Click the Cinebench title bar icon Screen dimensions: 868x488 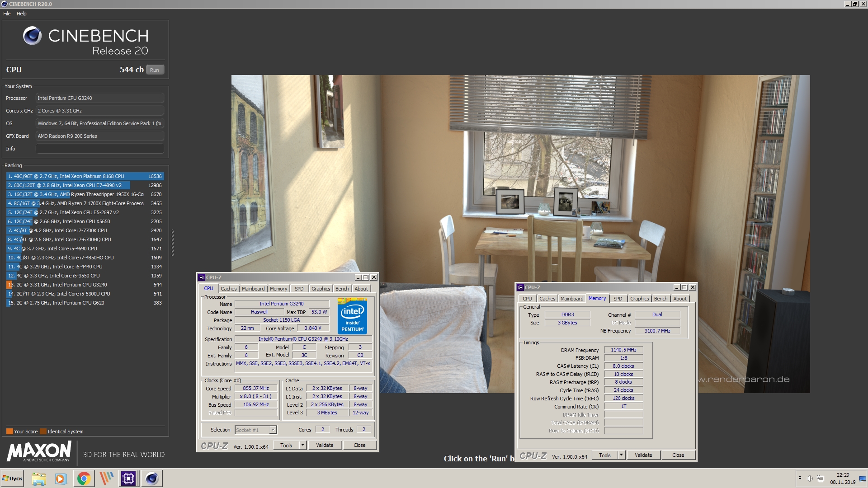[4, 4]
